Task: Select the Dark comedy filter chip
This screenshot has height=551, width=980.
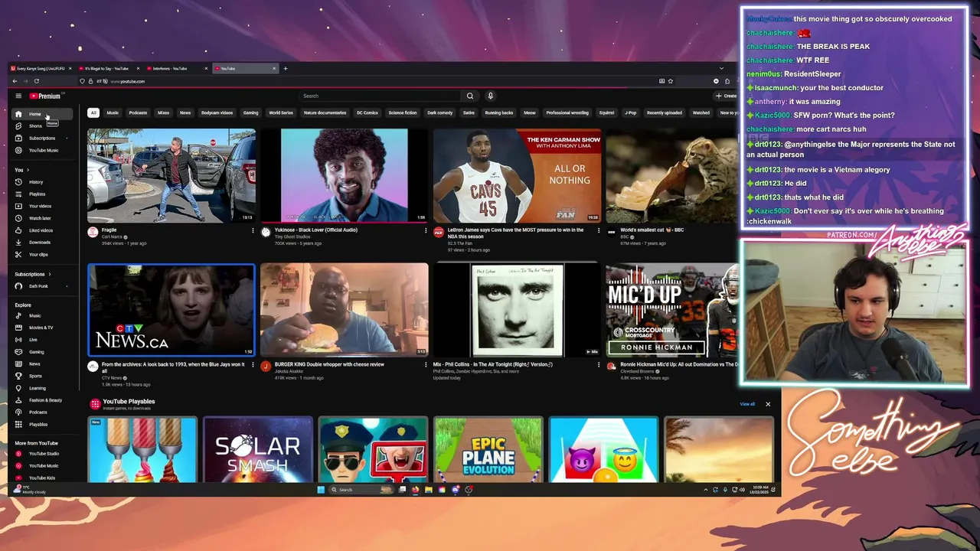Action: 439,112
